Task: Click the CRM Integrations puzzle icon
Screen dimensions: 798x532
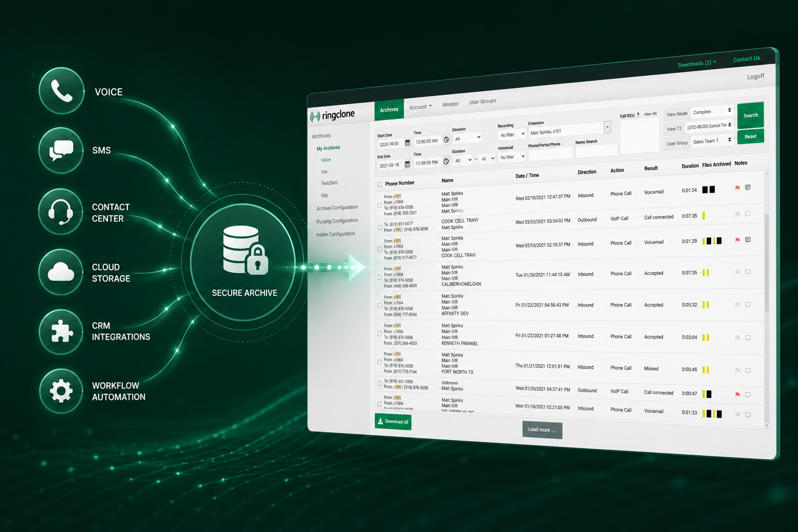Action: (x=61, y=331)
